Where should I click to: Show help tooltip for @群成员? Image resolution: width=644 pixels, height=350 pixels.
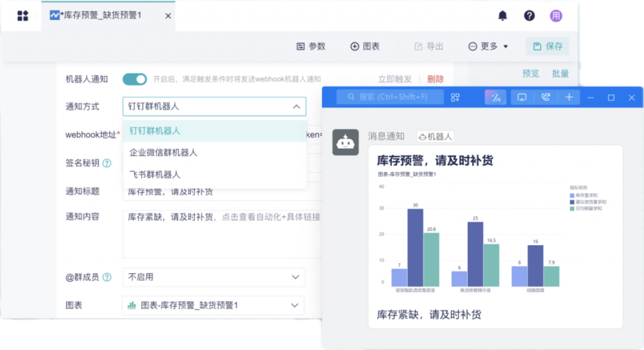pos(107,278)
